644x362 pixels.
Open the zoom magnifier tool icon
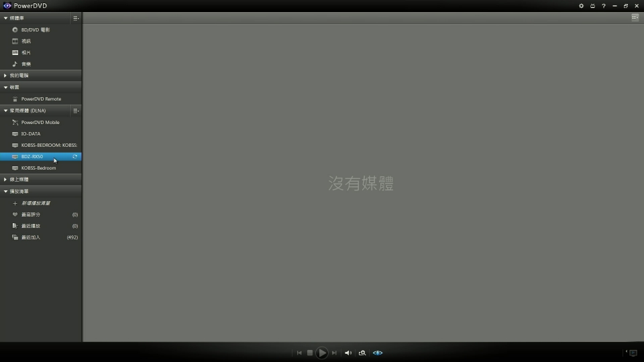coord(362,353)
